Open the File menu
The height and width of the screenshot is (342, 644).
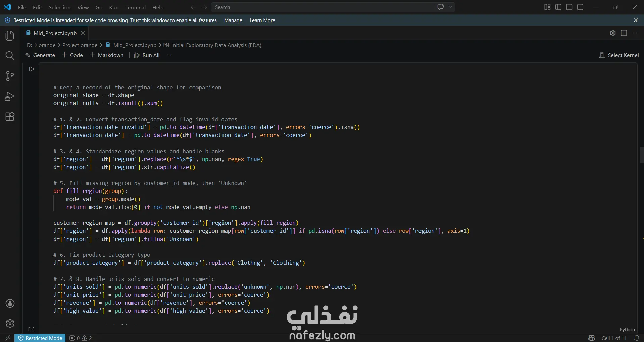pyautogui.click(x=22, y=7)
